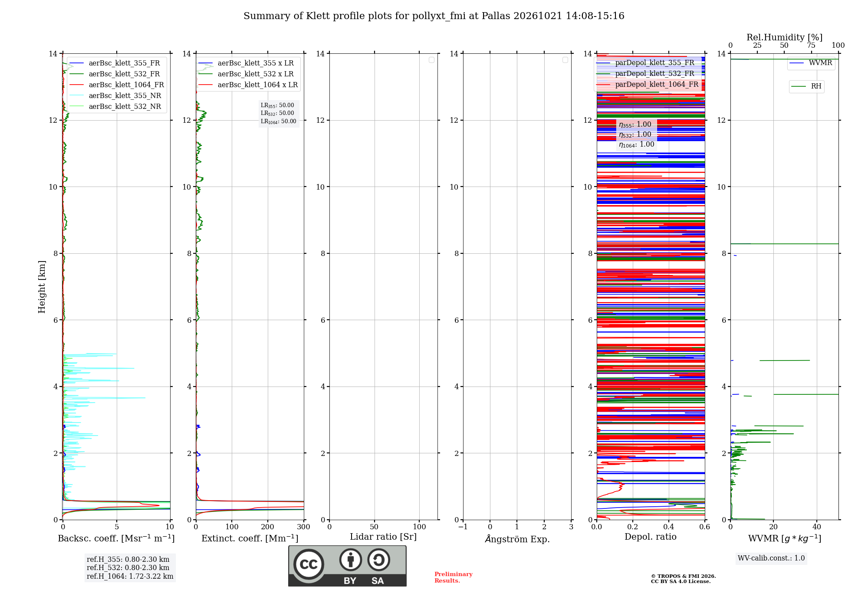Click the RH legend entry
The height and width of the screenshot is (590, 868).
[x=806, y=86]
